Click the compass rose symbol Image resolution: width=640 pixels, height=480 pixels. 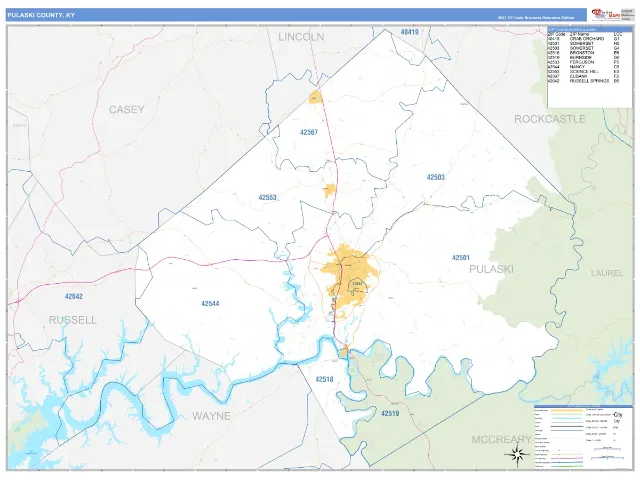point(517,454)
